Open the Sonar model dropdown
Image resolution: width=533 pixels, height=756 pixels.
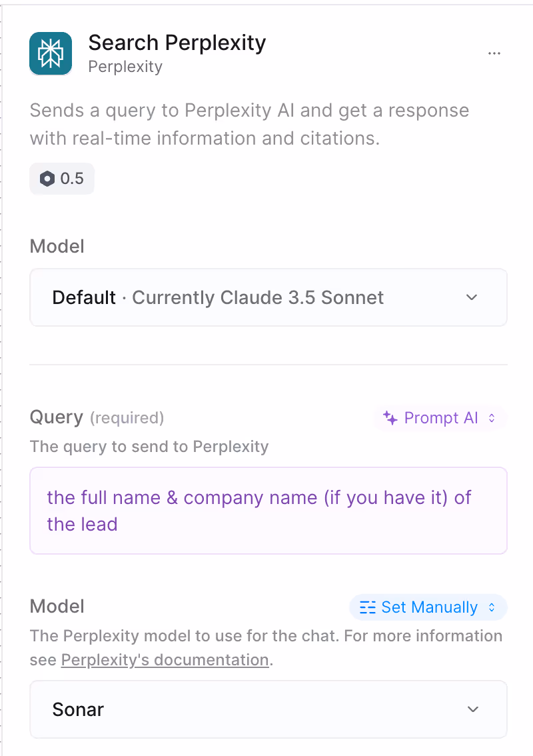(268, 709)
